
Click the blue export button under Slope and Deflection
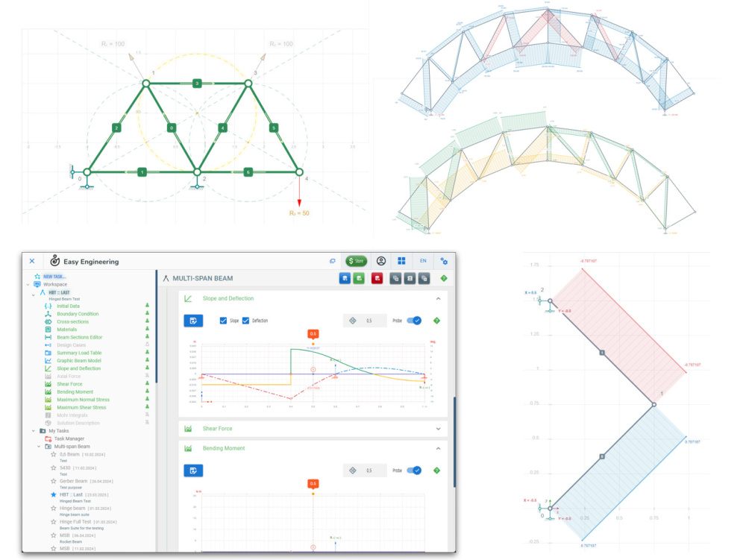pyautogui.click(x=193, y=321)
